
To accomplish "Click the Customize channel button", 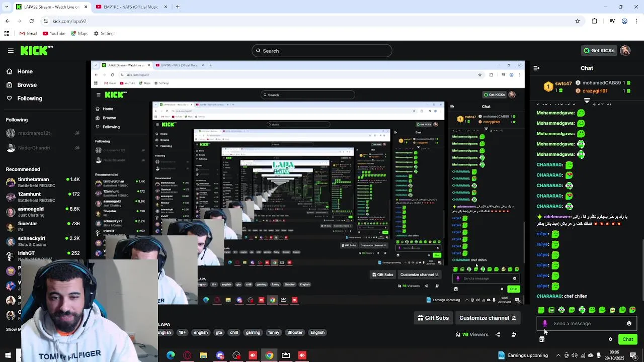I will tap(488, 318).
